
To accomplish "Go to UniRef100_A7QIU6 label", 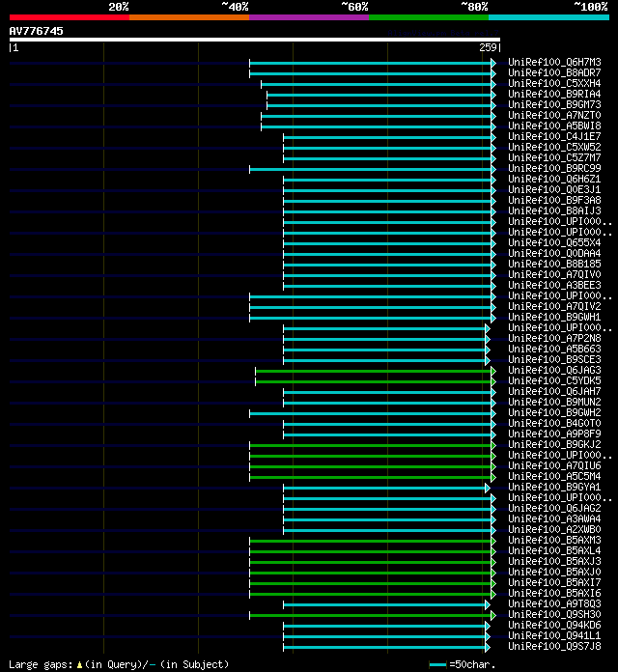I will (x=554, y=465).
